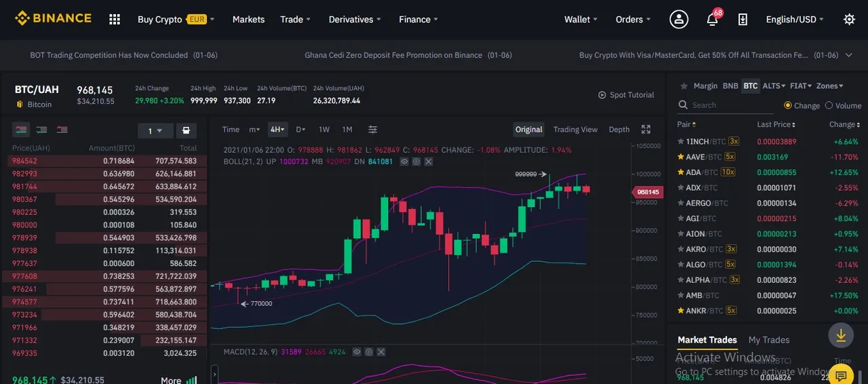
Task: Open BOT Trading Competition announcement
Action: pyautogui.click(x=124, y=55)
